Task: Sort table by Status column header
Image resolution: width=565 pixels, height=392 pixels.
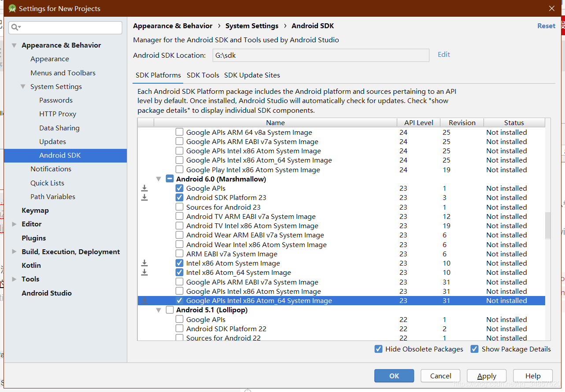Action: point(514,122)
